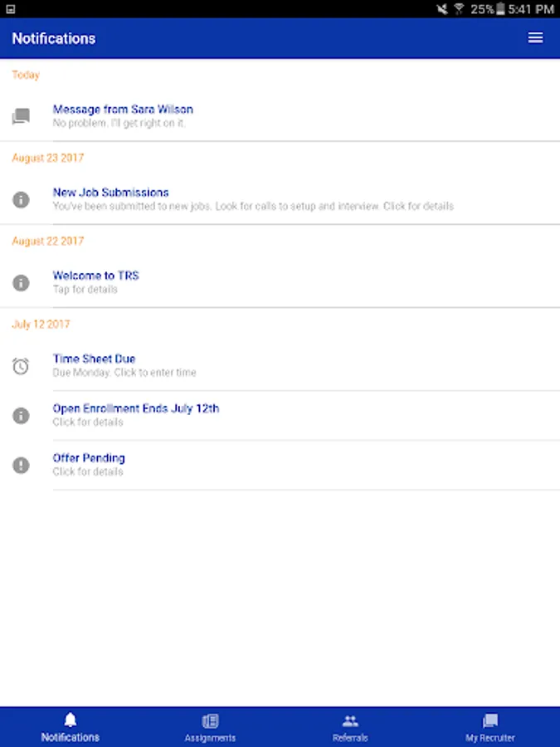This screenshot has width=560, height=747.
Task: Go to the My Recruiter tab
Action: 489,727
